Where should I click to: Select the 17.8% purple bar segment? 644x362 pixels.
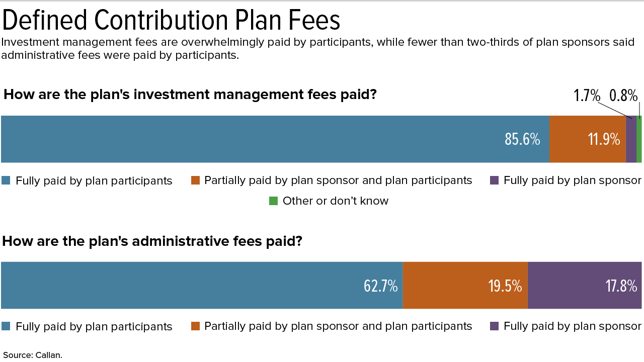[x=585, y=286]
